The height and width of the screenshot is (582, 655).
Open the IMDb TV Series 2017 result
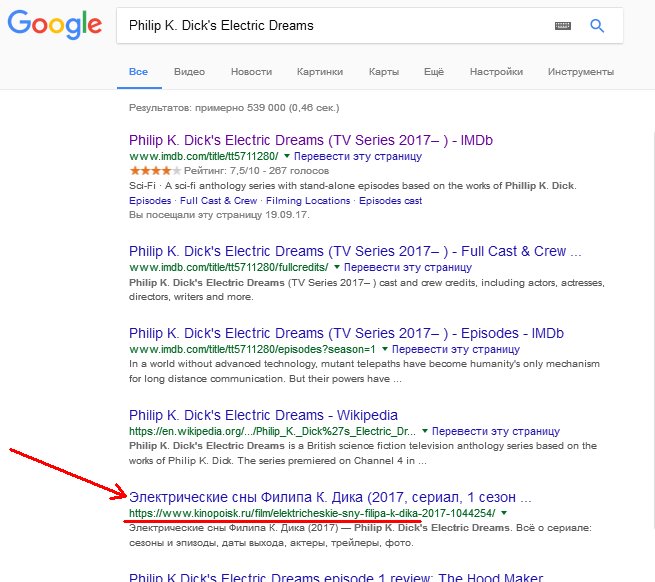coord(311,140)
